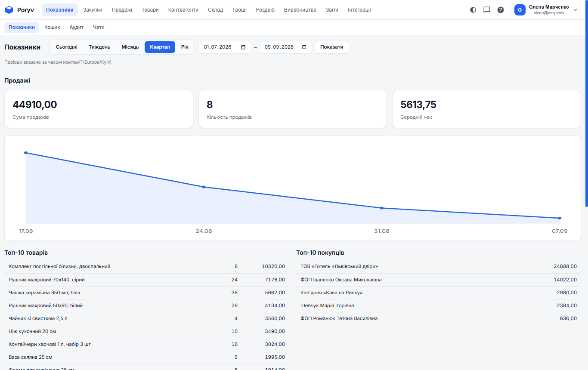
Task: Select the Рік period option
Action: point(185,47)
